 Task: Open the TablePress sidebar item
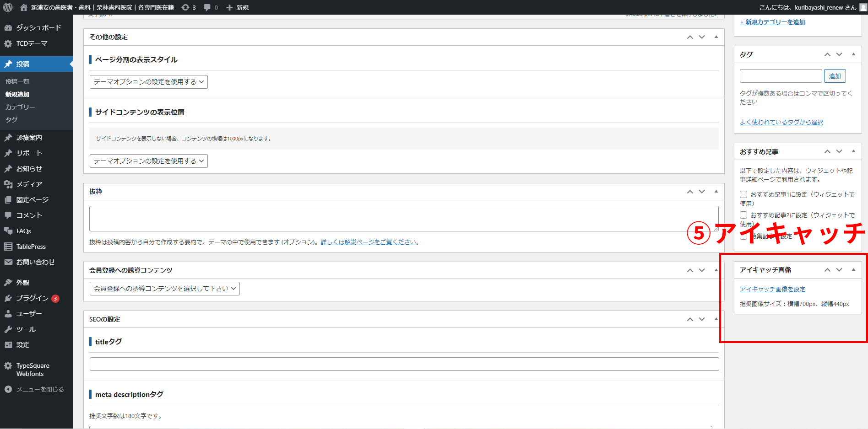(x=31, y=247)
